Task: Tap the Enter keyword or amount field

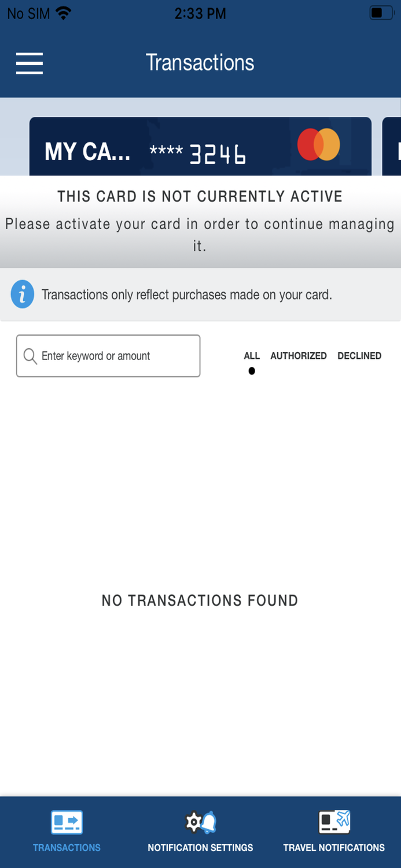Action: pyautogui.click(x=108, y=355)
